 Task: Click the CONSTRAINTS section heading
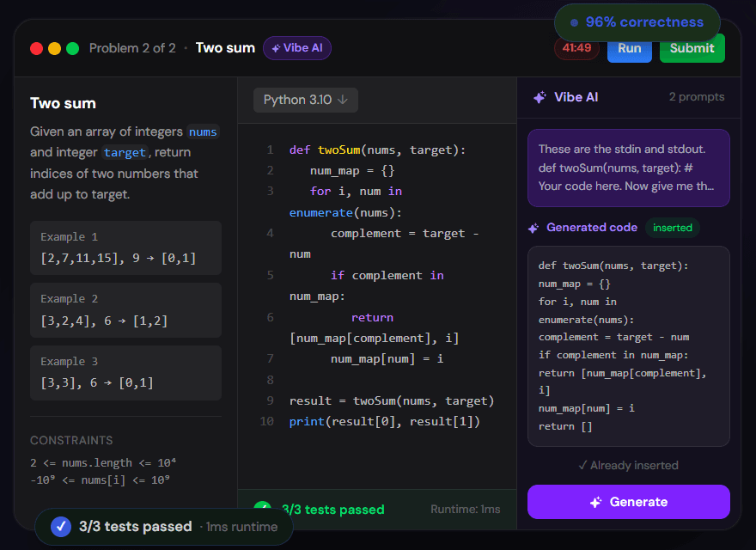pos(71,441)
